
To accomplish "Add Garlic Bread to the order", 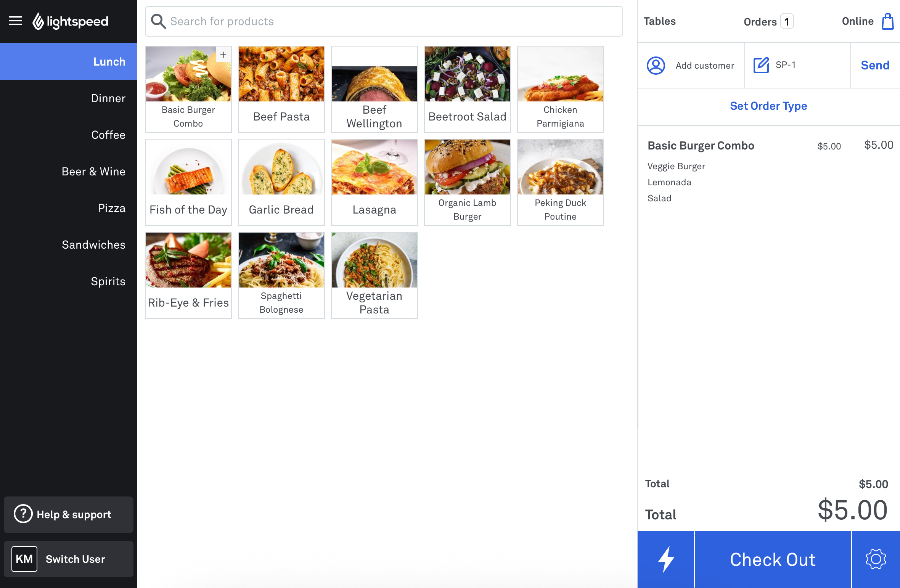I will click(x=281, y=182).
